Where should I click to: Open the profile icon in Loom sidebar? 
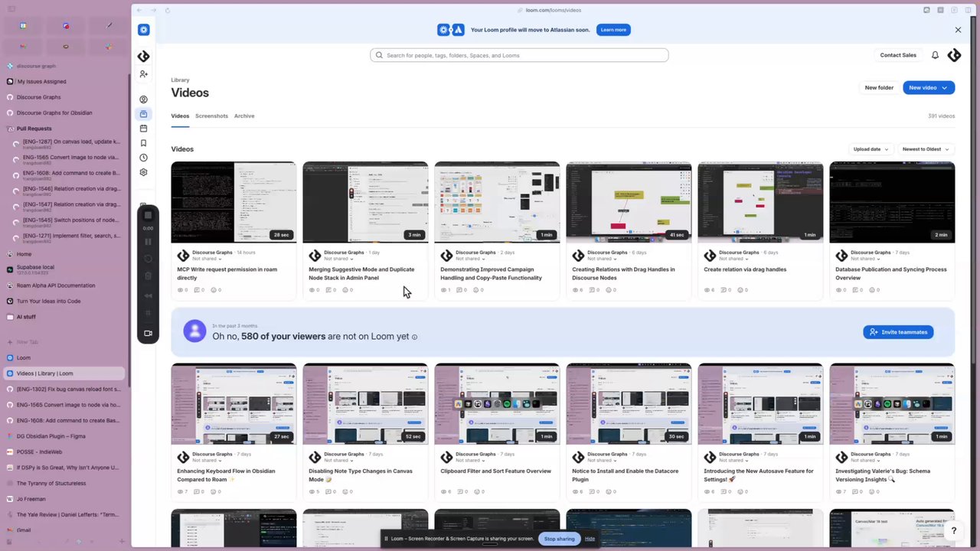143,99
